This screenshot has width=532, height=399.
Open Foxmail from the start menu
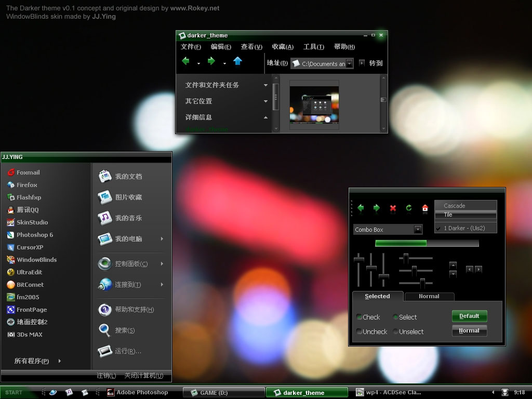(23, 172)
